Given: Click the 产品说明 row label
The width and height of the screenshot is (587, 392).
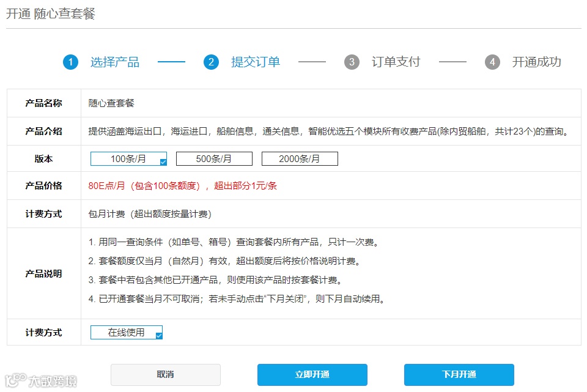Looking at the screenshot, I should click(44, 274).
